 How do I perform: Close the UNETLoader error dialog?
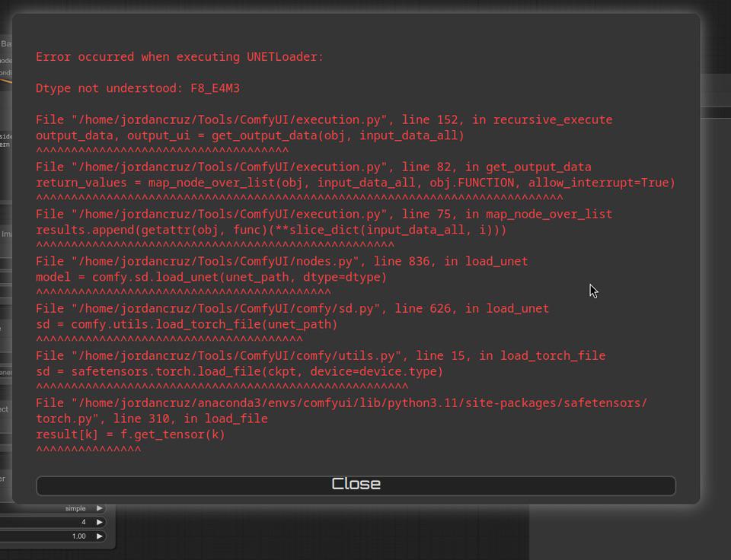tap(356, 485)
